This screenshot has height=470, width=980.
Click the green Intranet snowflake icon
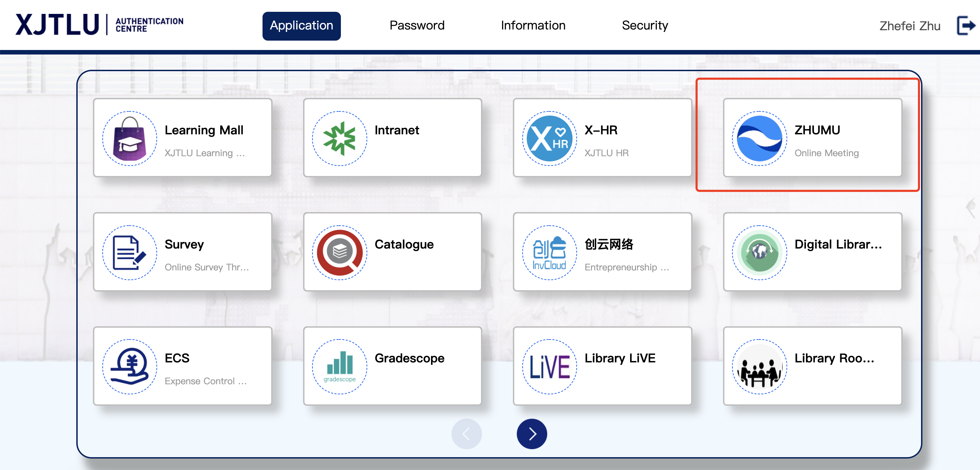pyautogui.click(x=339, y=139)
